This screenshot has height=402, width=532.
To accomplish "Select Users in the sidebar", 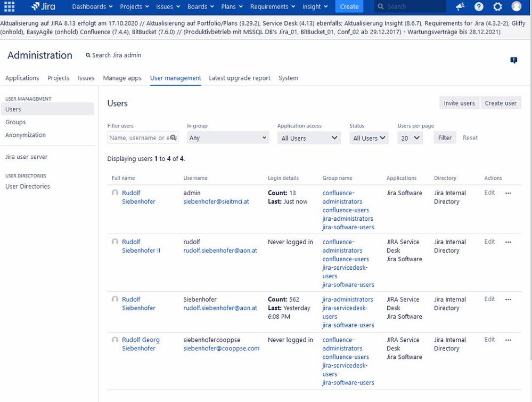I will pyautogui.click(x=47, y=109).
